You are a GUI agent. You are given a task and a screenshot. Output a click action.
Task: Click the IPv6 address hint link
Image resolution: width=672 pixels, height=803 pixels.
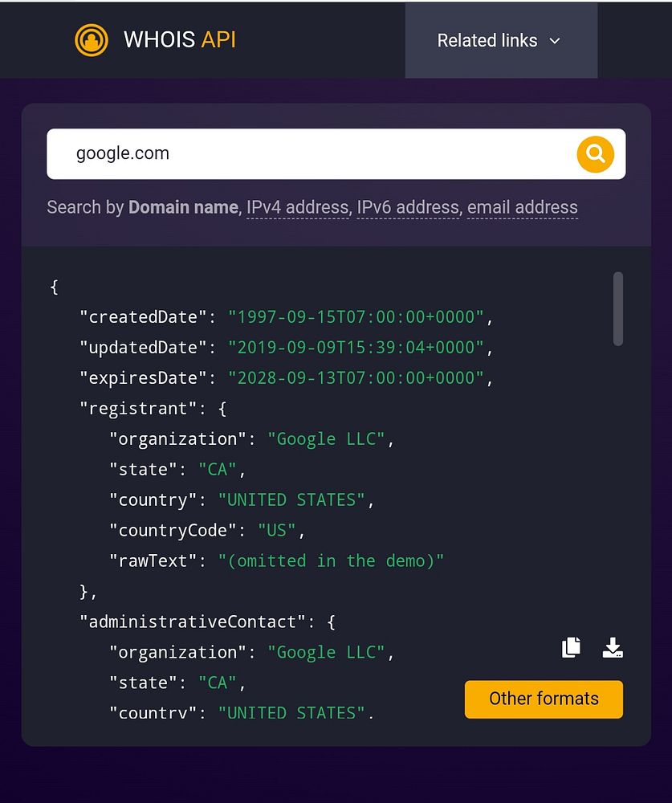tap(409, 207)
